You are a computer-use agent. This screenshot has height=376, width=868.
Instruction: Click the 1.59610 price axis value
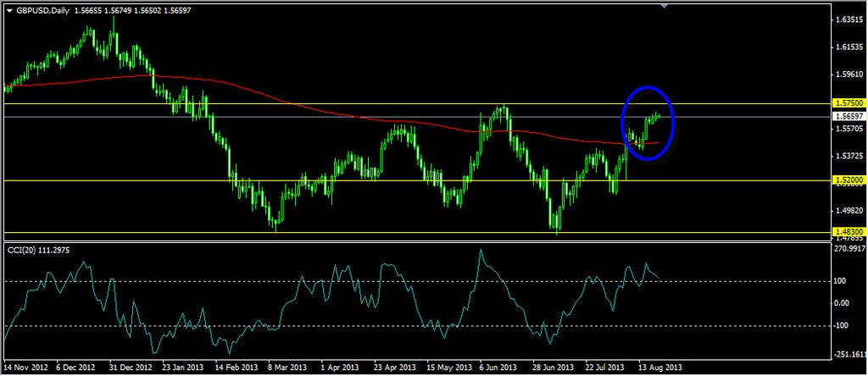click(x=848, y=74)
